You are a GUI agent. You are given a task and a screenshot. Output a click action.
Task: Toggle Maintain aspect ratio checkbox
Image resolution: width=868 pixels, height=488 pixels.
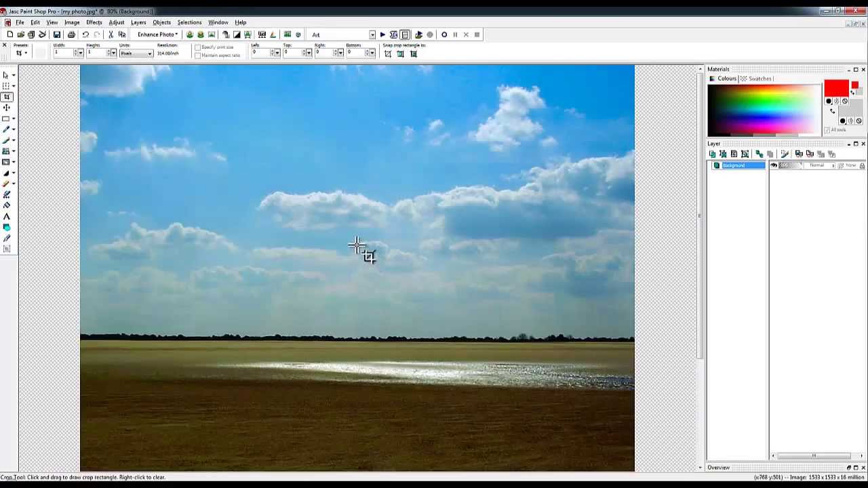[197, 56]
